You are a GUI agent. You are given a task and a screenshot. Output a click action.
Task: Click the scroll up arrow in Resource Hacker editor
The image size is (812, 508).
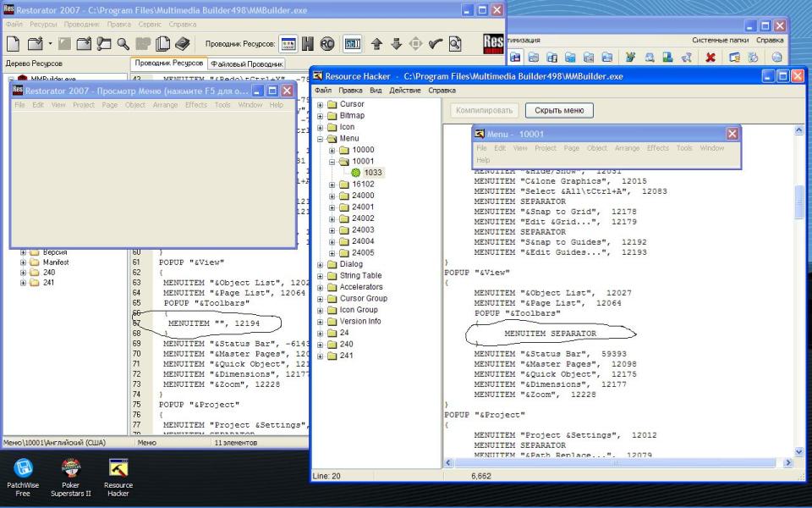799,130
